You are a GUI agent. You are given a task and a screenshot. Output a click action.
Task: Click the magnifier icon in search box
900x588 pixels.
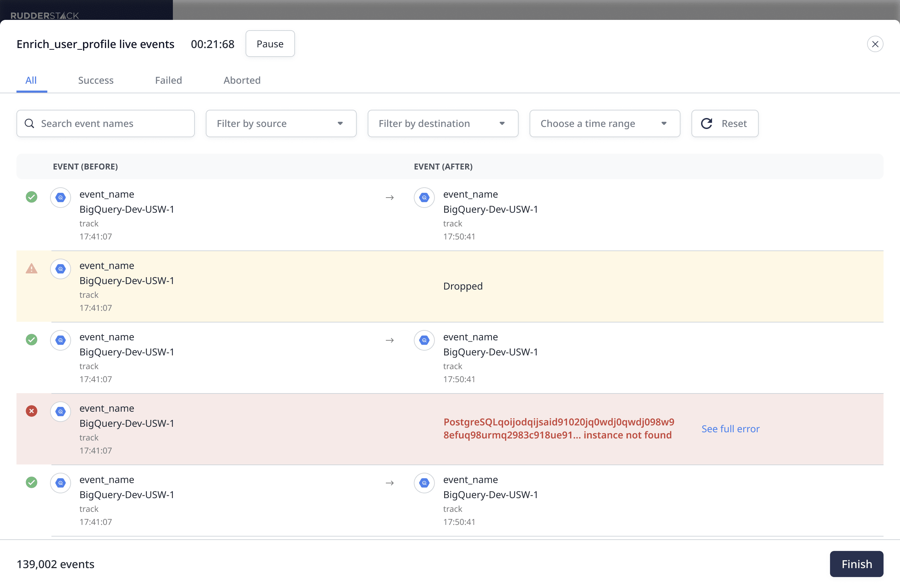(x=29, y=124)
